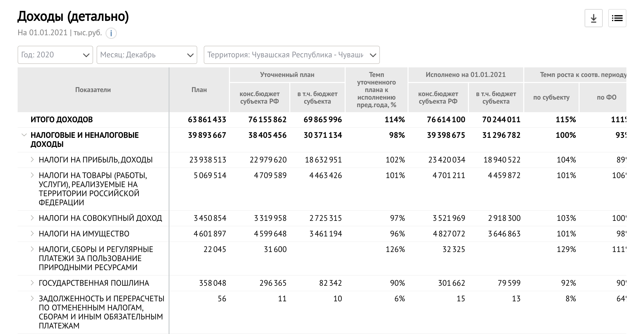The image size is (644, 334).
Task: Click plan value 56 in ЗАДОЛЖЕННОСТЬ row
Action: [222, 299]
